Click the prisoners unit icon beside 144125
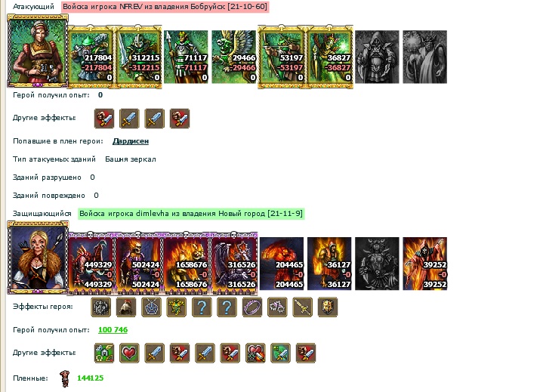Screen dimensions: 540x392 pos(64,378)
